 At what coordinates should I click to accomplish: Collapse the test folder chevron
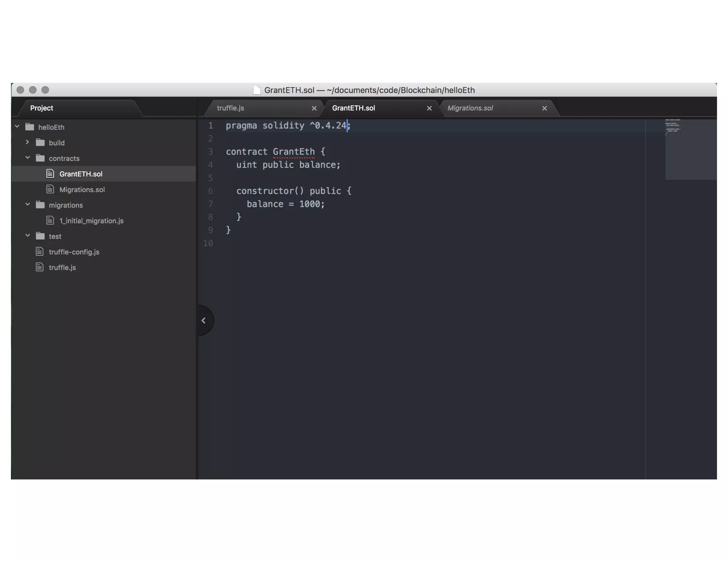coord(27,236)
